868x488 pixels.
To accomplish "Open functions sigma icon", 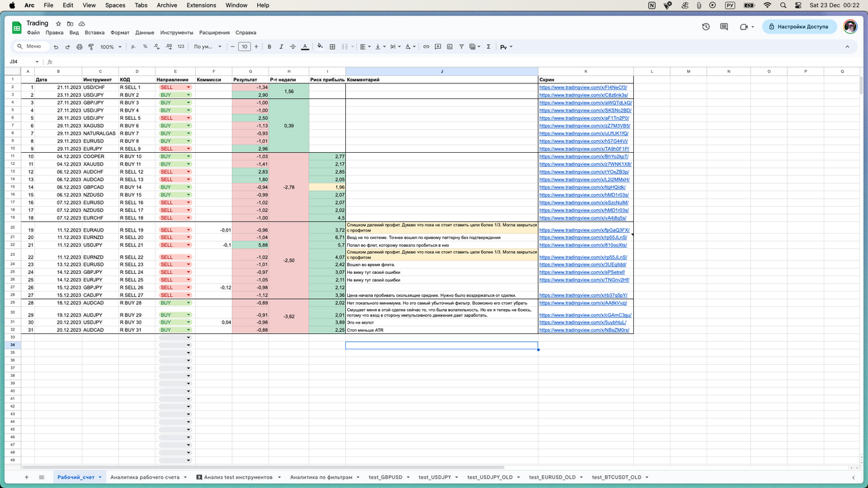I will (489, 47).
